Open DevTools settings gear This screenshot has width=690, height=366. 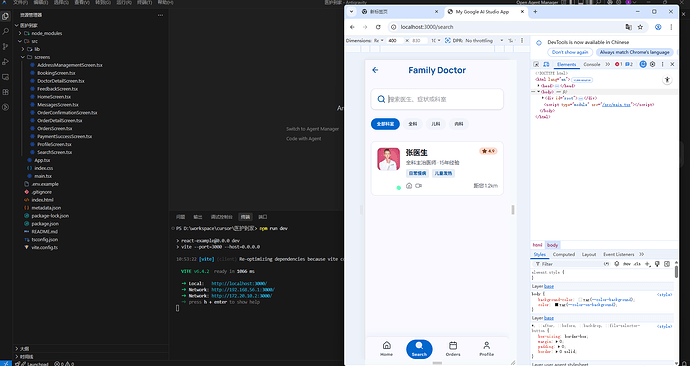point(653,64)
